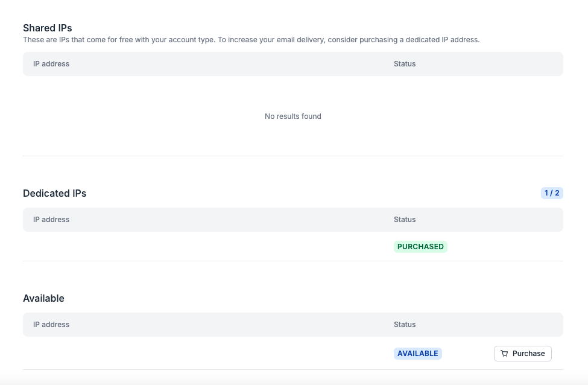Select the Available section heading

click(x=43, y=298)
